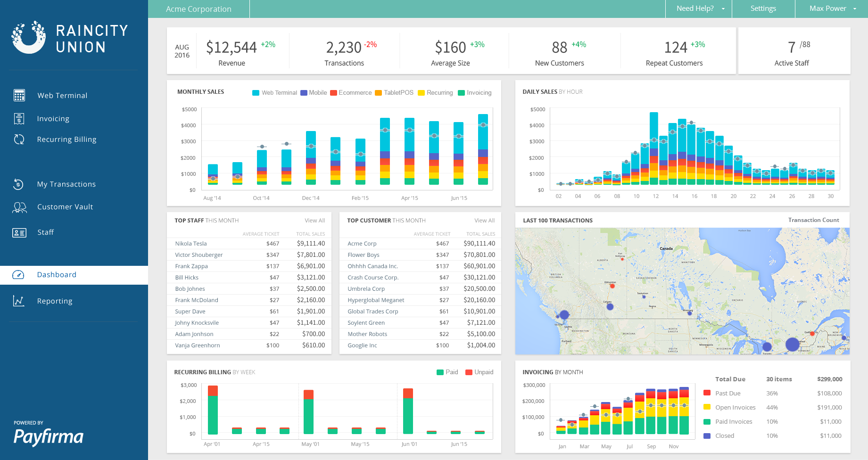The height and width of the screenshot is (460, 868).
Task: Click the Recurring Billing cycle icon
Action: (19, 140)
